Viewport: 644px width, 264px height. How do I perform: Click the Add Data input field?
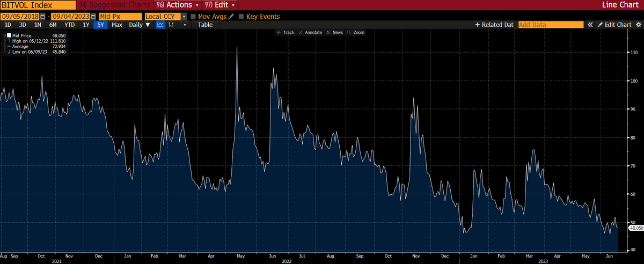[x=550, y=25]
